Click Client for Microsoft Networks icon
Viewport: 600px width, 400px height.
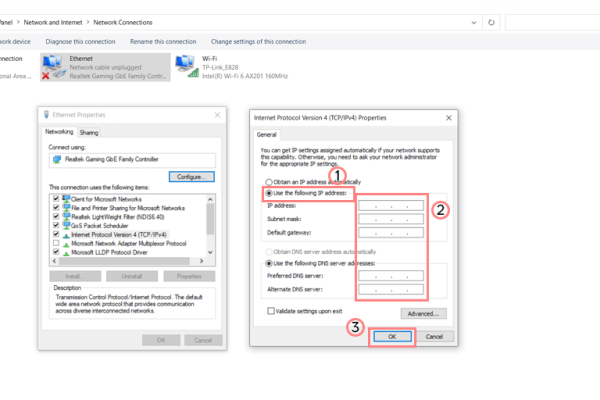[66, 201]
